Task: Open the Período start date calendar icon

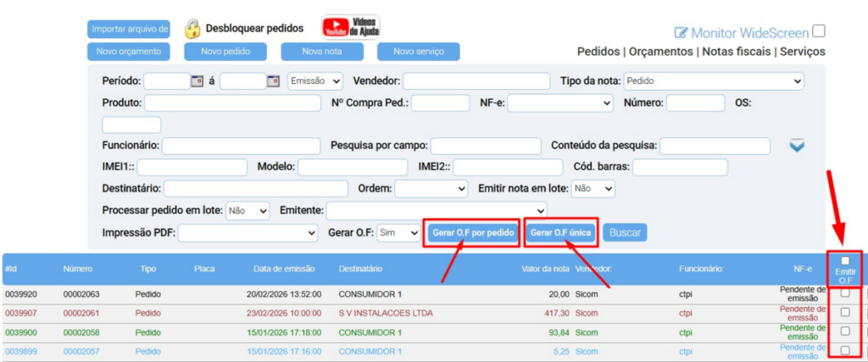Action: [198, 81]
